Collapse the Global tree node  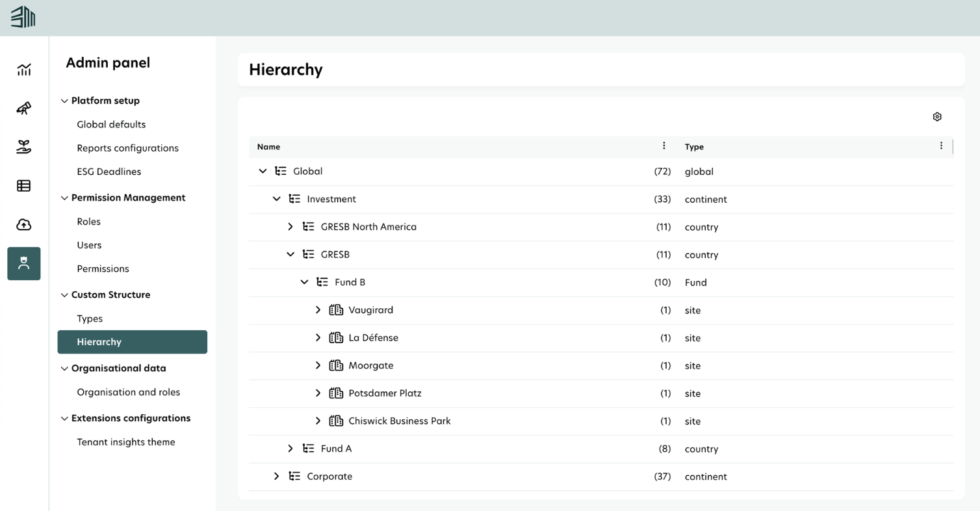point(263,172)
